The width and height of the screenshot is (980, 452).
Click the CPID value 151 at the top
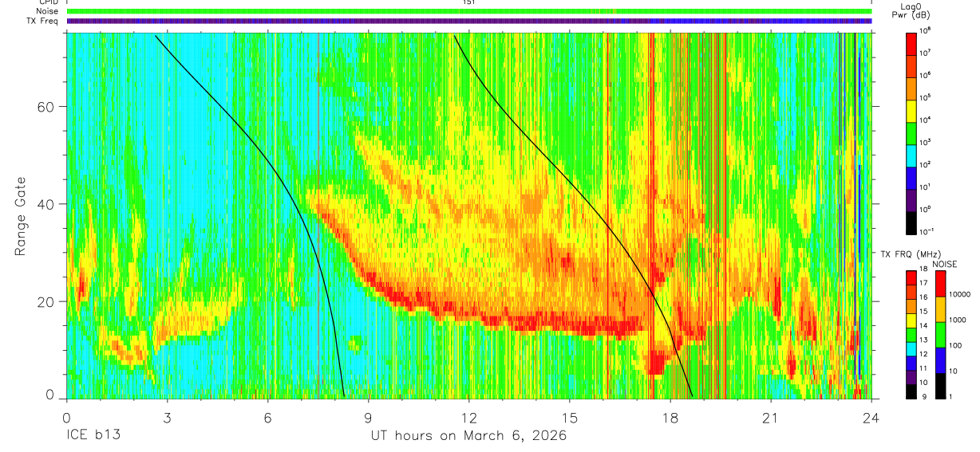[x=469, y=2]
